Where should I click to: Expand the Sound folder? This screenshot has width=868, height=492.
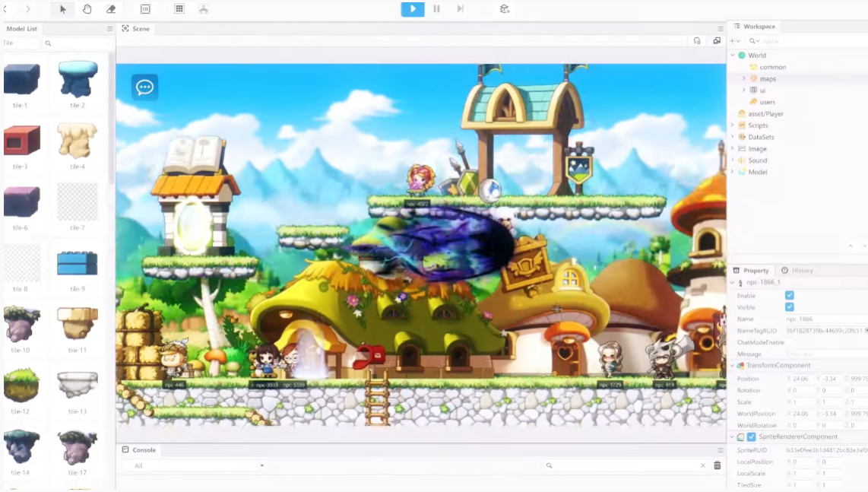pos(733,160)
